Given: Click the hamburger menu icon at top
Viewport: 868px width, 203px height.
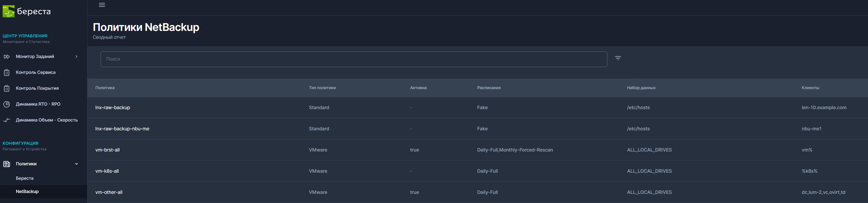Looking at the screenshot, I should tap(102, 5).
